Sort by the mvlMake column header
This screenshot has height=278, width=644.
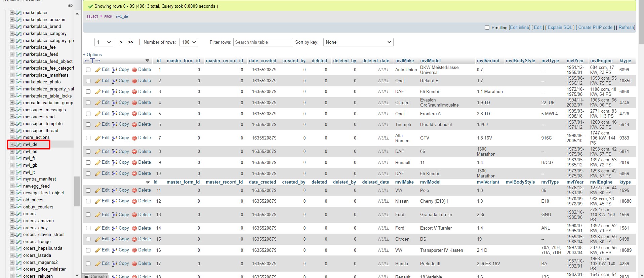tap(405, 61)
